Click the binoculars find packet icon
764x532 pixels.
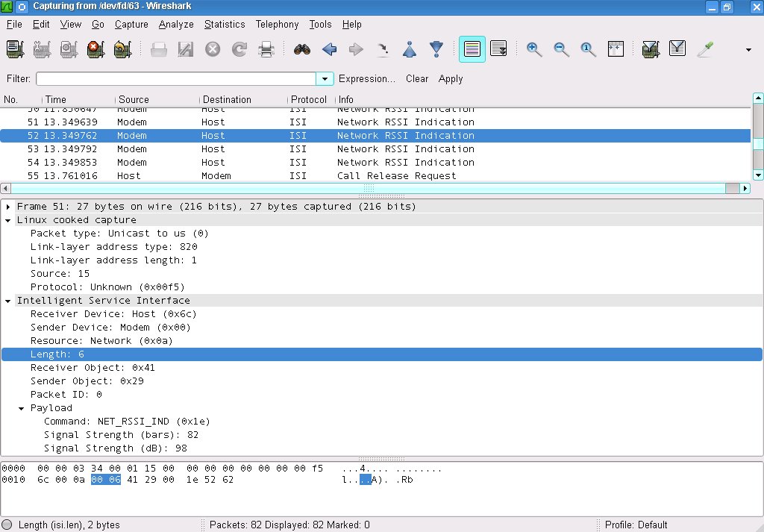coord(302,49)
